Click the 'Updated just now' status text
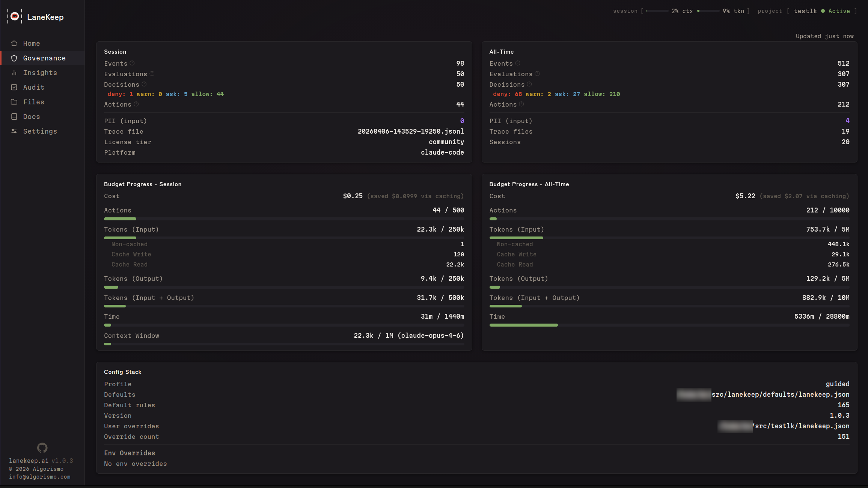This screenshot has width=868, height=488. coord(825,36)
